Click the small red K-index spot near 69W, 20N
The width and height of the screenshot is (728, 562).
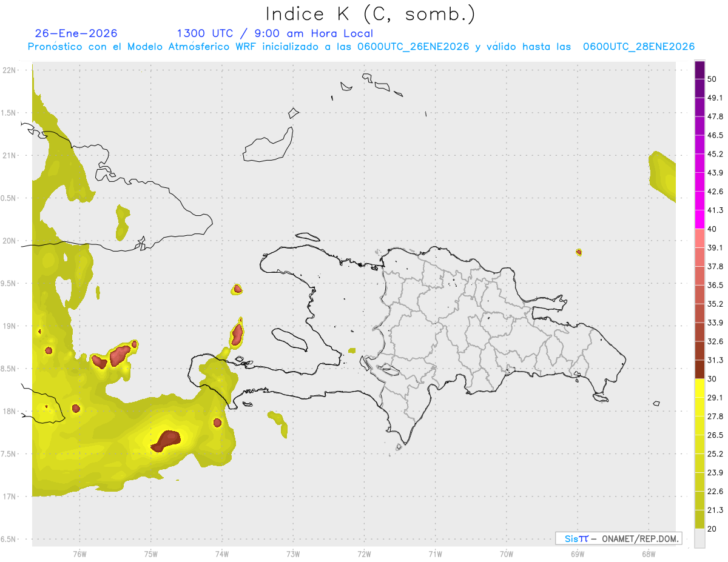[579, 252]
